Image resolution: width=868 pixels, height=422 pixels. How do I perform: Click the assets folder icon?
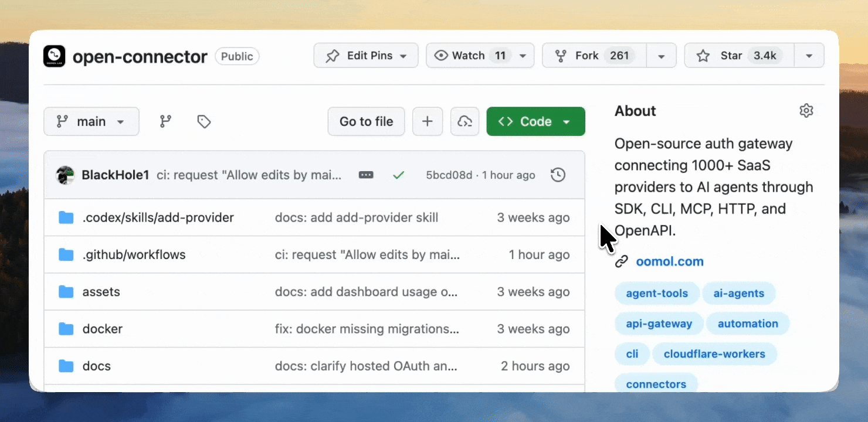point(66,292)
